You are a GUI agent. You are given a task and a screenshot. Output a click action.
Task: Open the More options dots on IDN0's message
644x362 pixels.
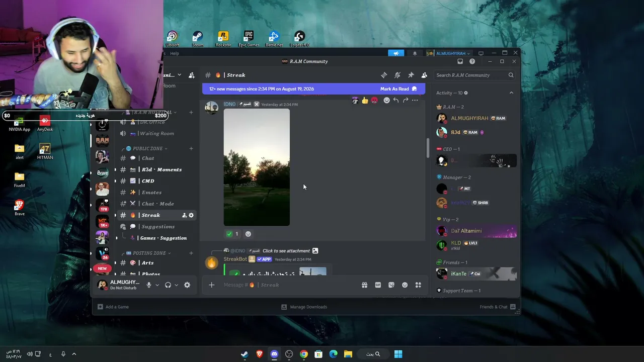415,101
